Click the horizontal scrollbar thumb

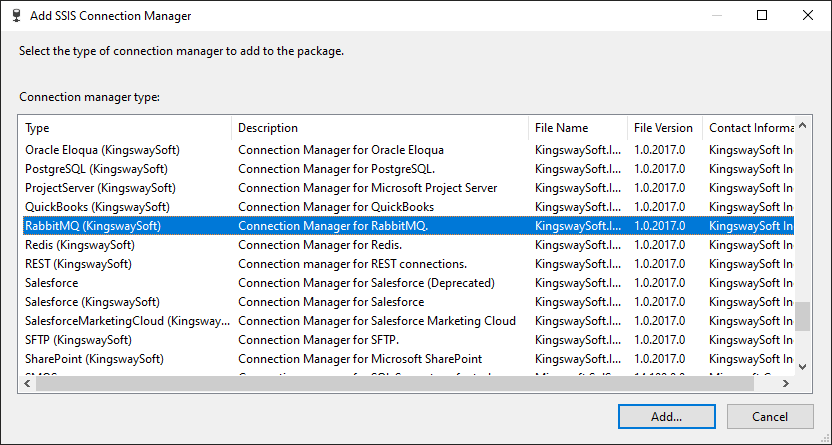395,383
